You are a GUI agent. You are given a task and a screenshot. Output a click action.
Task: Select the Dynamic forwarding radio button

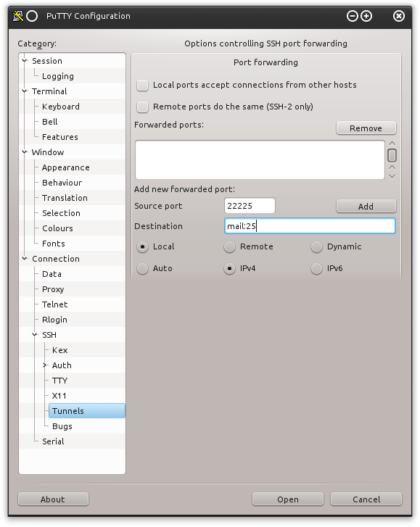pos(316,246)
